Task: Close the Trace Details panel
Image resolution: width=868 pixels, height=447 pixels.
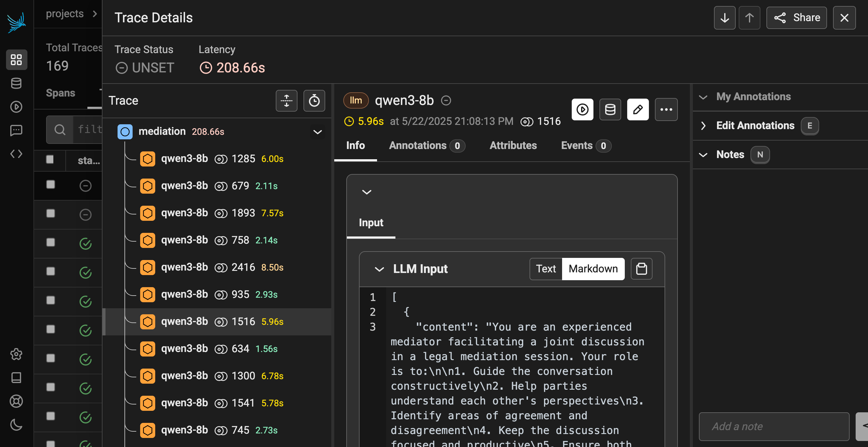Action: click(844, 18)
